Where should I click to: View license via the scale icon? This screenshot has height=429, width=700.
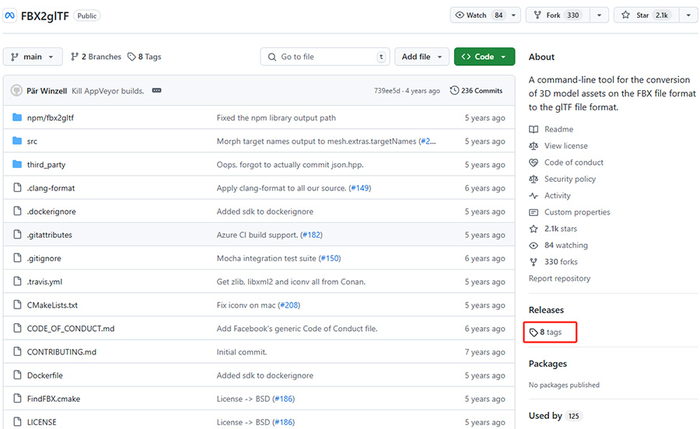(534, 146)
